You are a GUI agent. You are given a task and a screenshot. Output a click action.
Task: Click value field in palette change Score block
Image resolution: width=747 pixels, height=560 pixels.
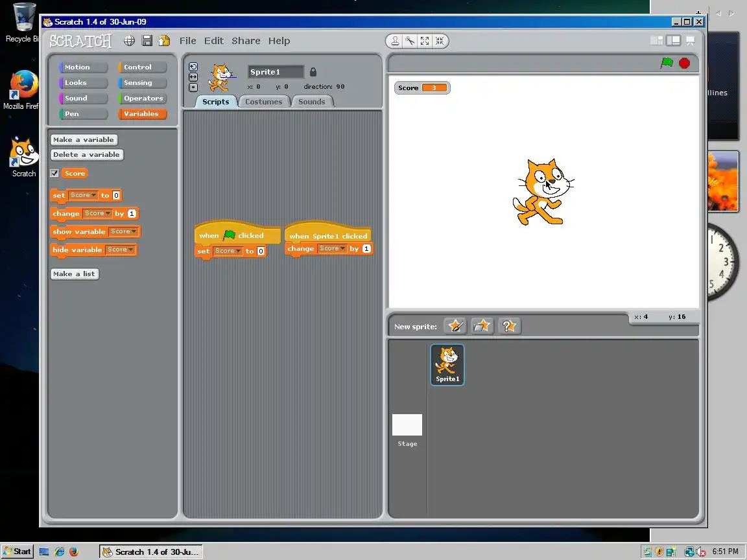(x=132, y=213)
